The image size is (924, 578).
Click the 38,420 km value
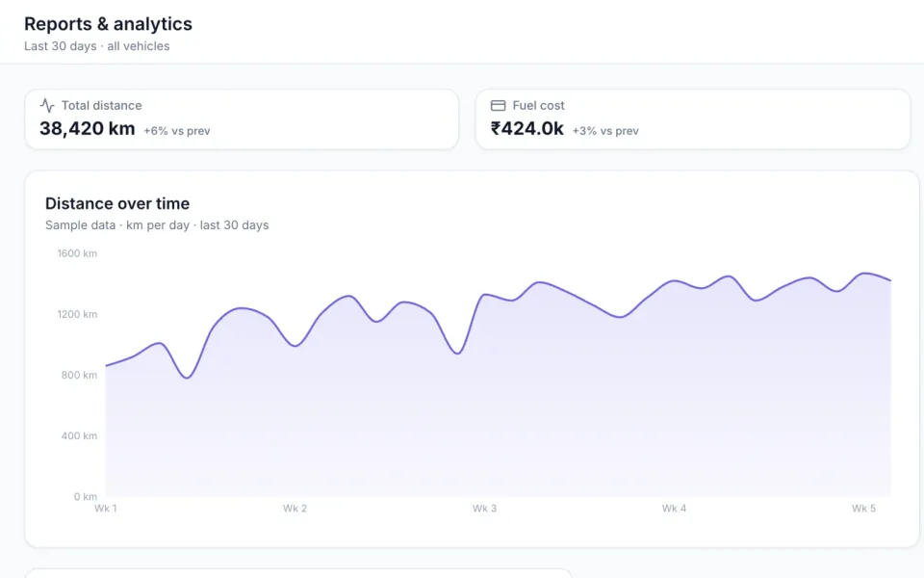point(88,128)
